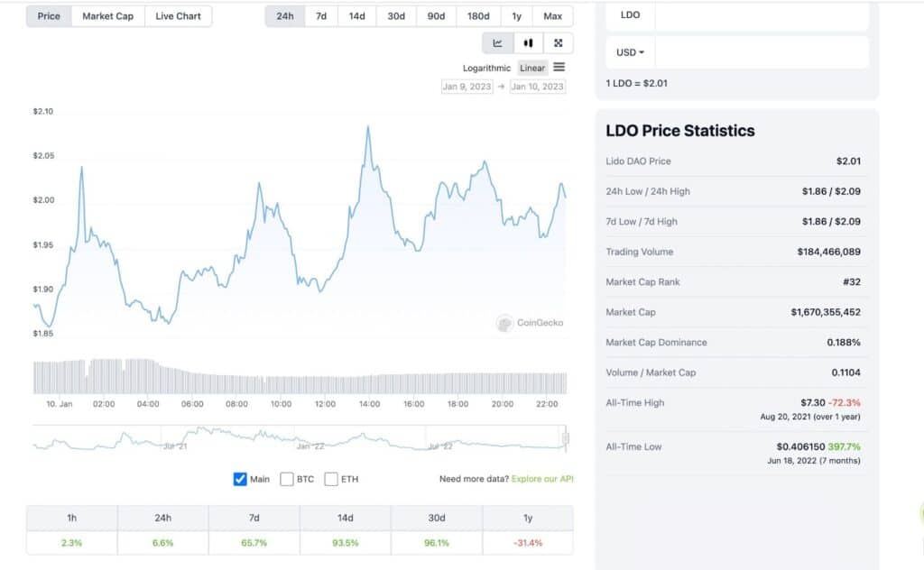924x570 pixels.
Task: Click the Market Cap Rank #32 value
Action: [x=852, y=282]
